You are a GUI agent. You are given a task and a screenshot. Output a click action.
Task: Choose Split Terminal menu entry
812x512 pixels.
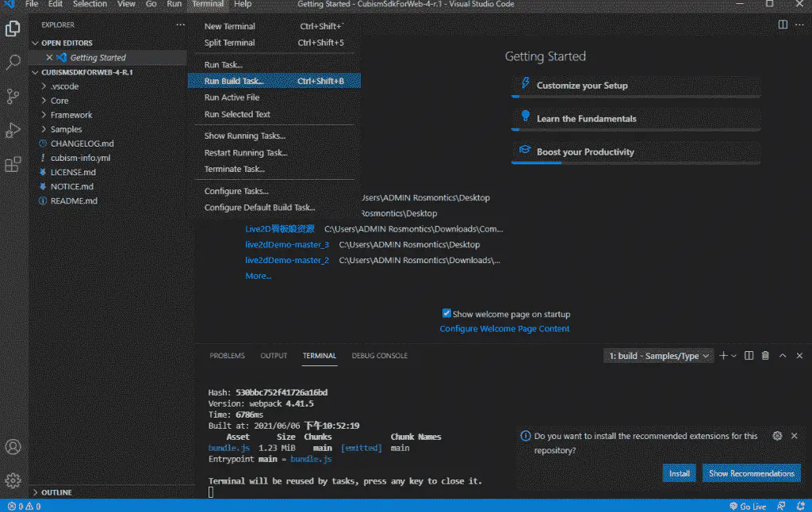(x=274, y=43)
